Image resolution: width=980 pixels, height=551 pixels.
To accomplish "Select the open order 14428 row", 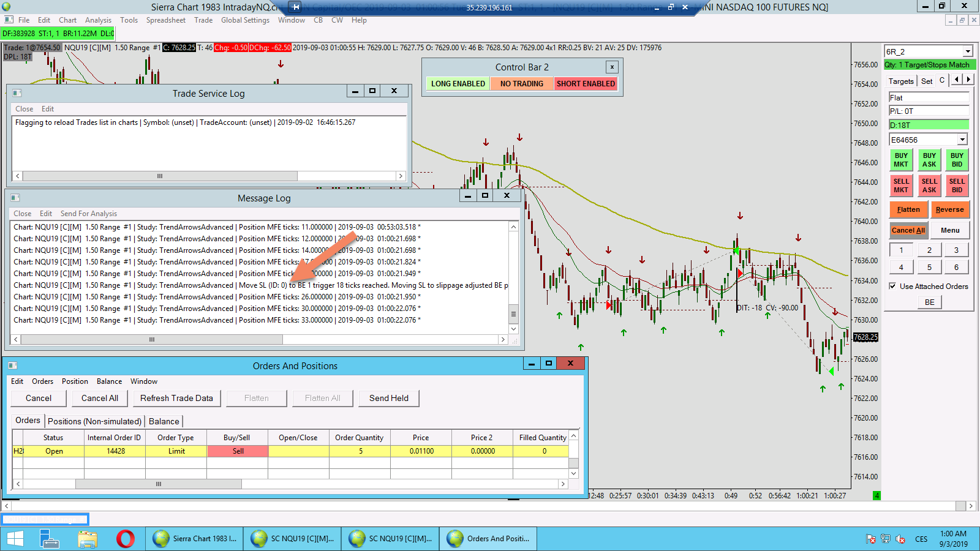I will coord(291,451).
